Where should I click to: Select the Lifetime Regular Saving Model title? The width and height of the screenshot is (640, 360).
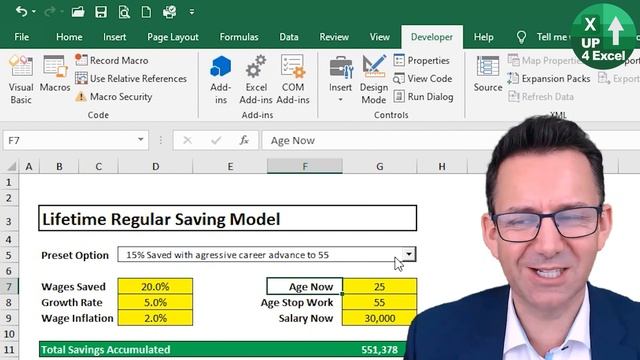227,219
